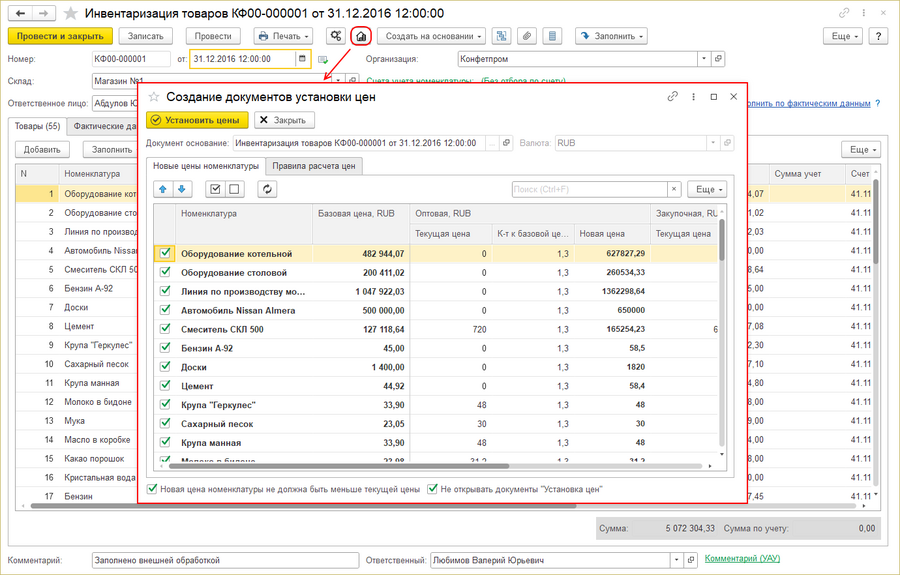Open calendar picker for document date
Screen dimensions: 900x575
pos(302,59)
